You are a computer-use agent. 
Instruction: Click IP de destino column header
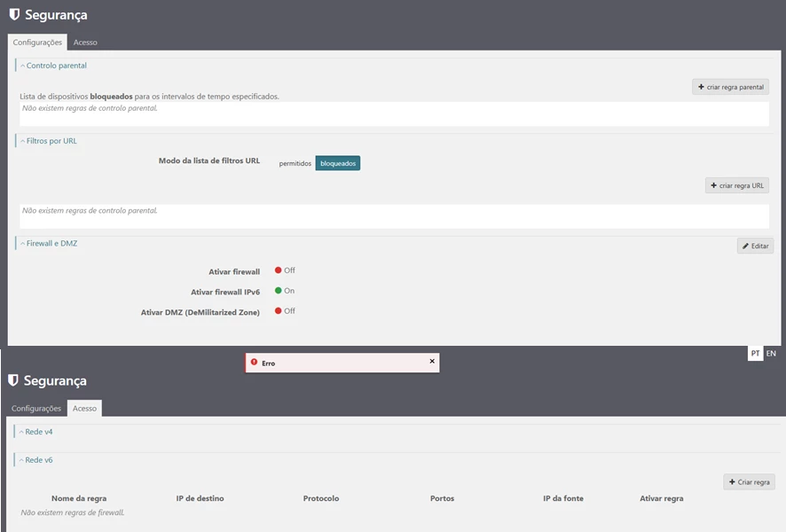(x=200, y=498)
